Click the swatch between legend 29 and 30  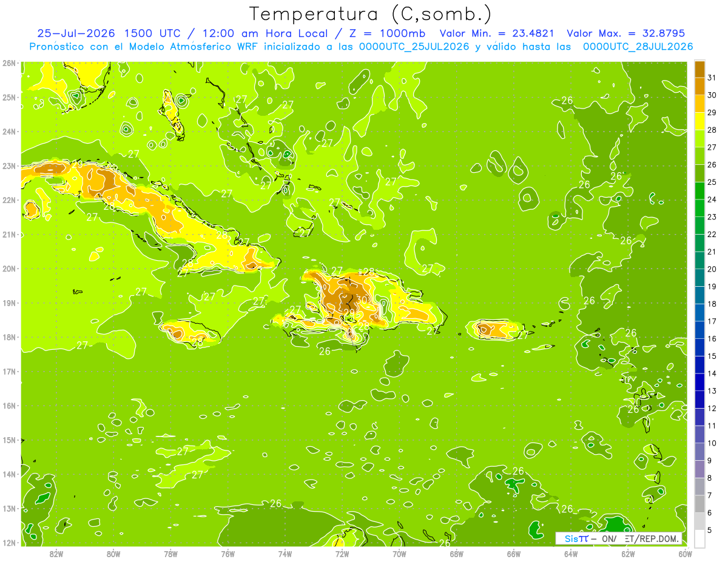tap(699, 104)
